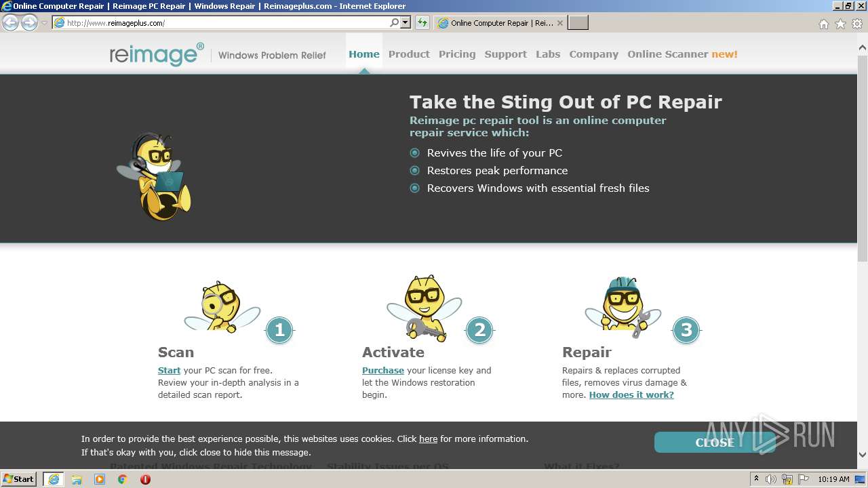
Task: Expand the address bar autocomplete dropdown
Action: pos(406,22)
